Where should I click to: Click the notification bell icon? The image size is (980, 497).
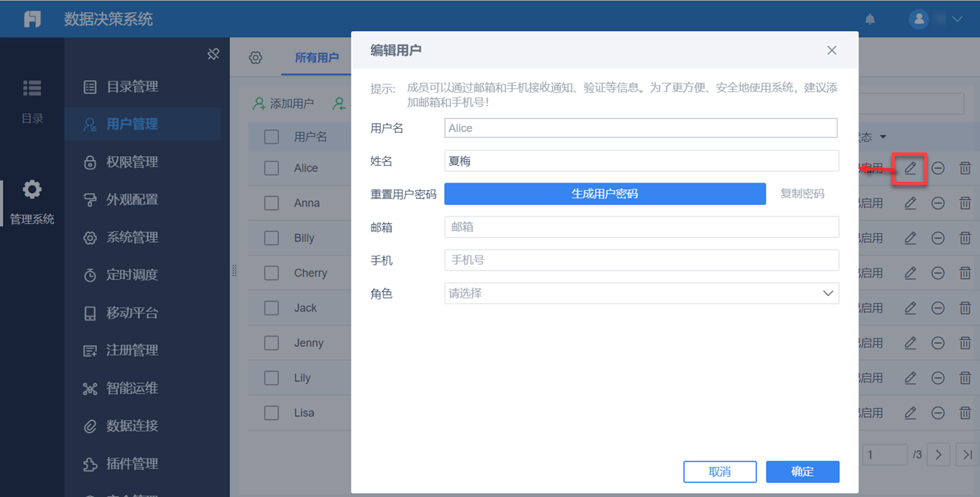(870, 19)
